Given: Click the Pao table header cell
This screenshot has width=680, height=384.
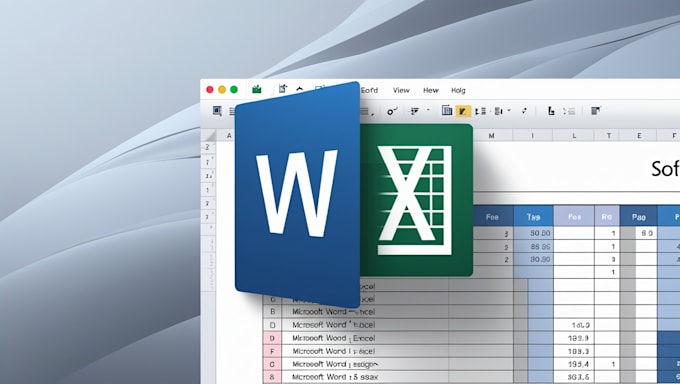Looking at the screenshot, I should 638,217.
